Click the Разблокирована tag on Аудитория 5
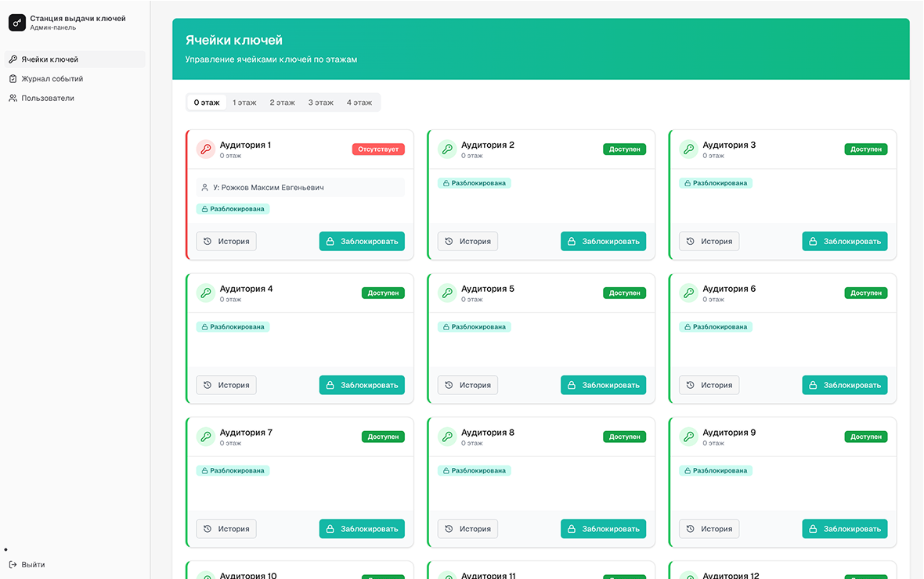This screenshot has height=579, width=924. [475, 327]
